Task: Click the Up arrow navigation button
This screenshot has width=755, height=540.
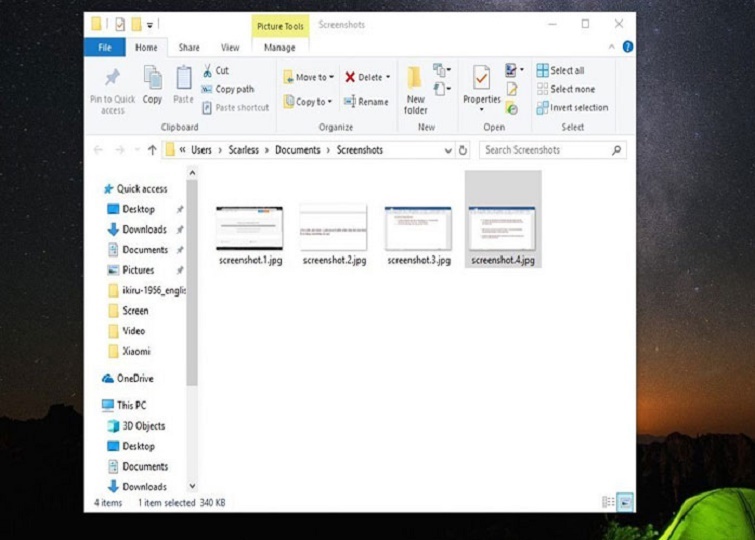Action: coord(152,150)
